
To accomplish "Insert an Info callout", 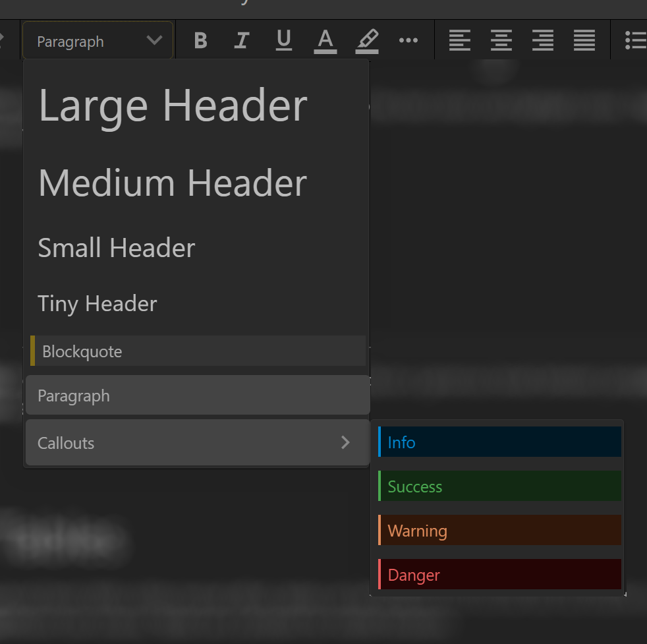I will (499, 442).
